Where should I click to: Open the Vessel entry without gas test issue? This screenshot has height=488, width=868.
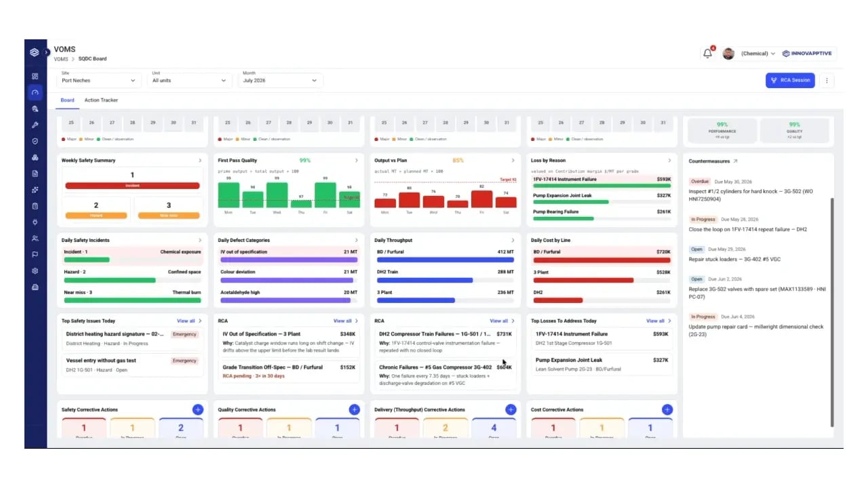132,365
